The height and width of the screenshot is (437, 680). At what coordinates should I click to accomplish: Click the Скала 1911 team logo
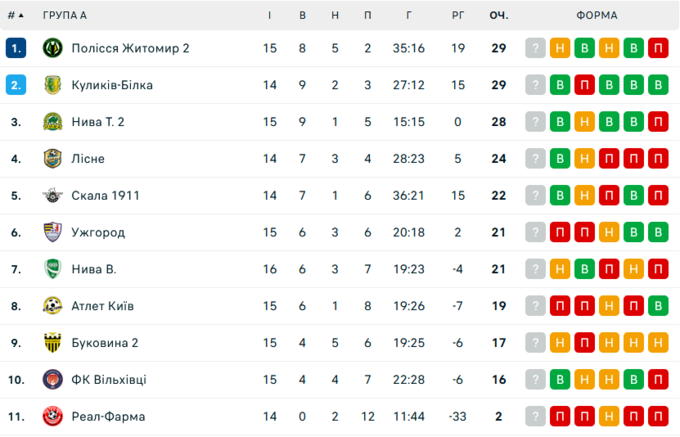(53, 196)
